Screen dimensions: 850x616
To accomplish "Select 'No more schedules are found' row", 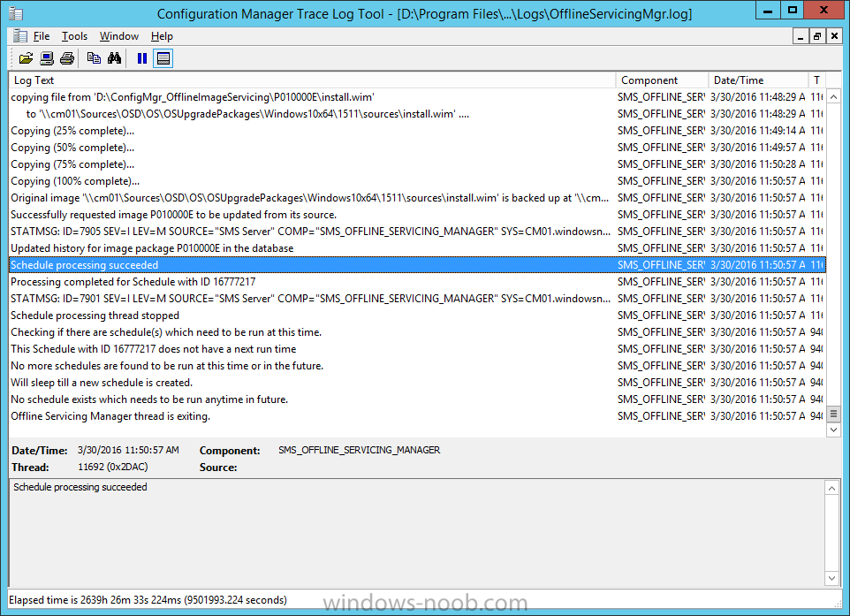I will [417, 366].
